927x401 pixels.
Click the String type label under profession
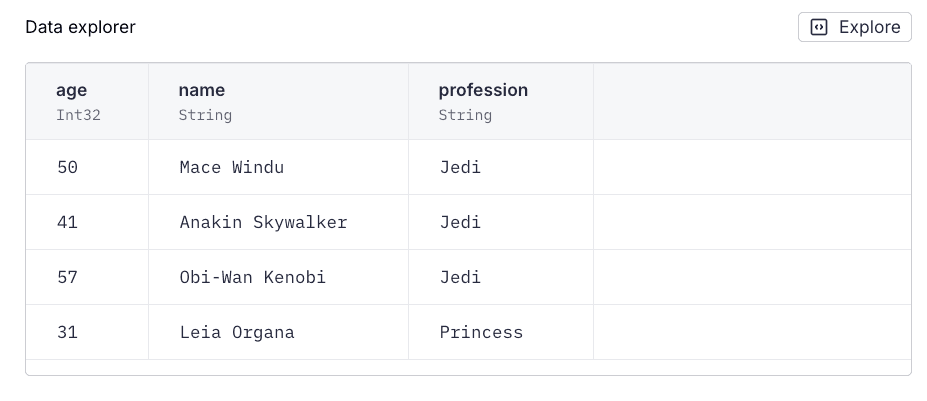coord(465,115)
